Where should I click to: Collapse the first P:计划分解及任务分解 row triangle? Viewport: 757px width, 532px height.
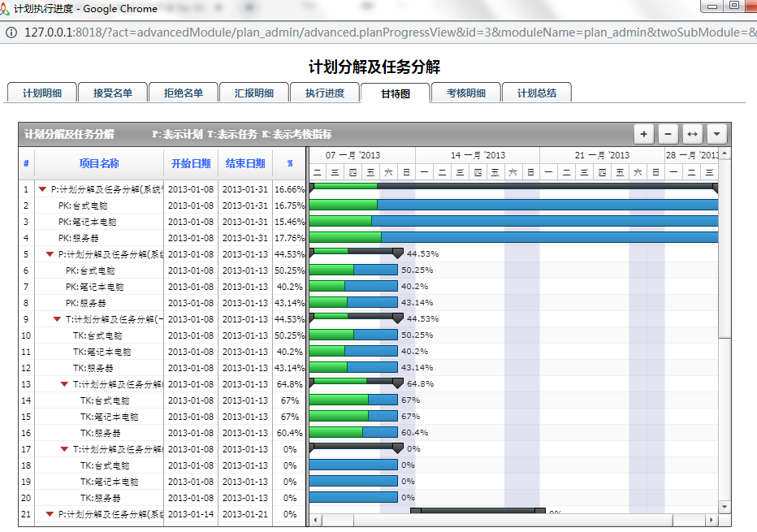pos(42,188)
